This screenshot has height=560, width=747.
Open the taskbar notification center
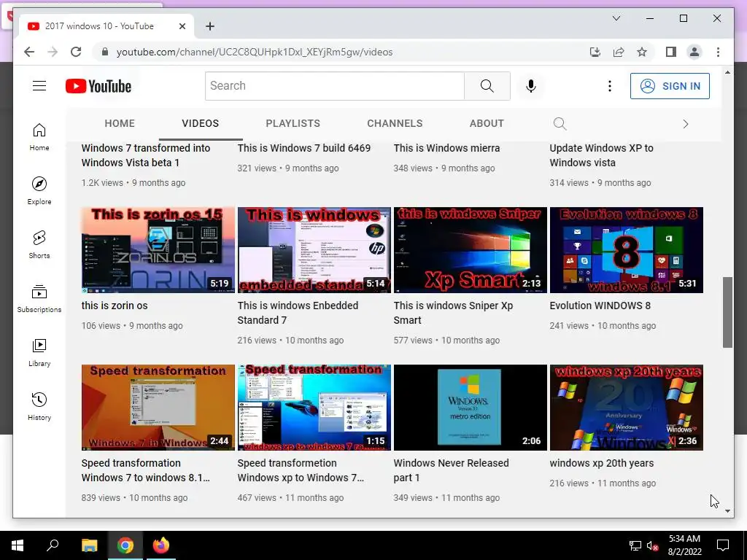[723, 545]
